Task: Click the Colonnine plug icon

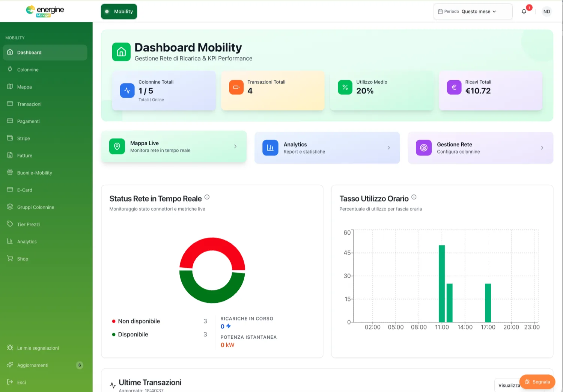Action: click(10, 69)
